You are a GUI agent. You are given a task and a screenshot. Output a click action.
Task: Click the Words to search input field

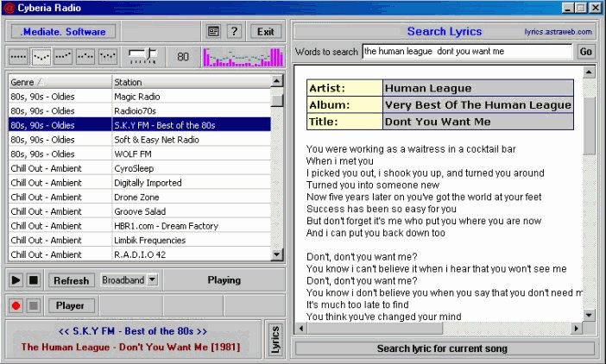tap(467, 52)
